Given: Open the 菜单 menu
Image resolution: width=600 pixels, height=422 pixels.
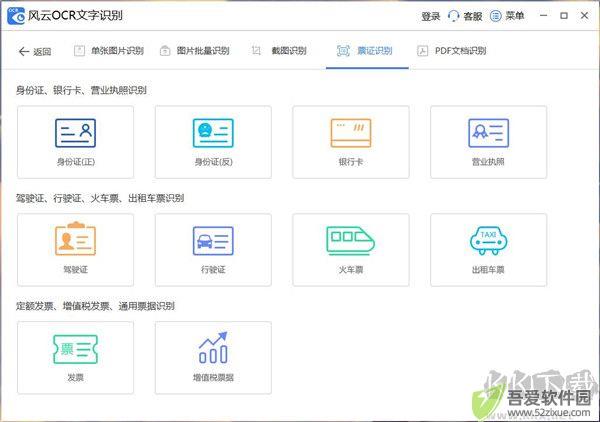Looking at the screenshot, I should click(x=515, y=16).
